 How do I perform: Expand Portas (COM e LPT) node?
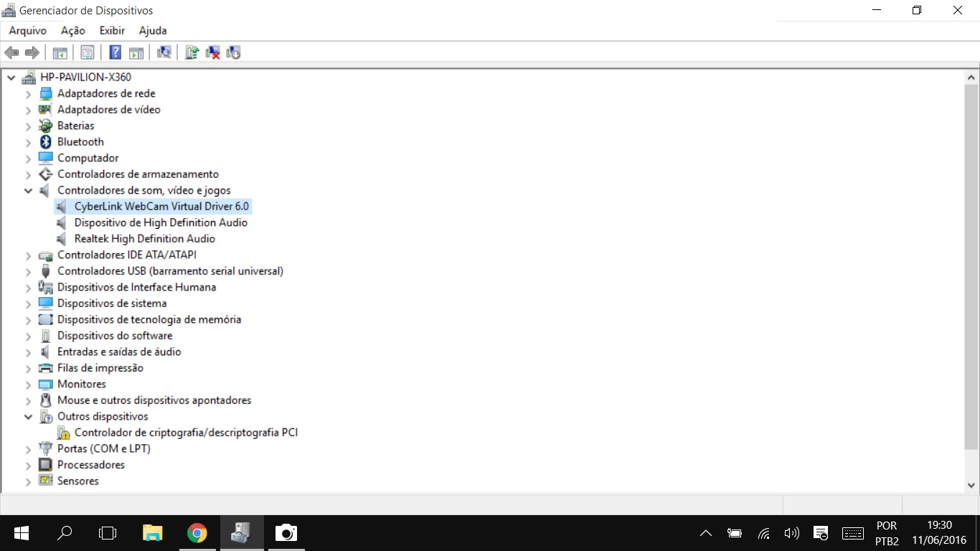coord(28,449)
